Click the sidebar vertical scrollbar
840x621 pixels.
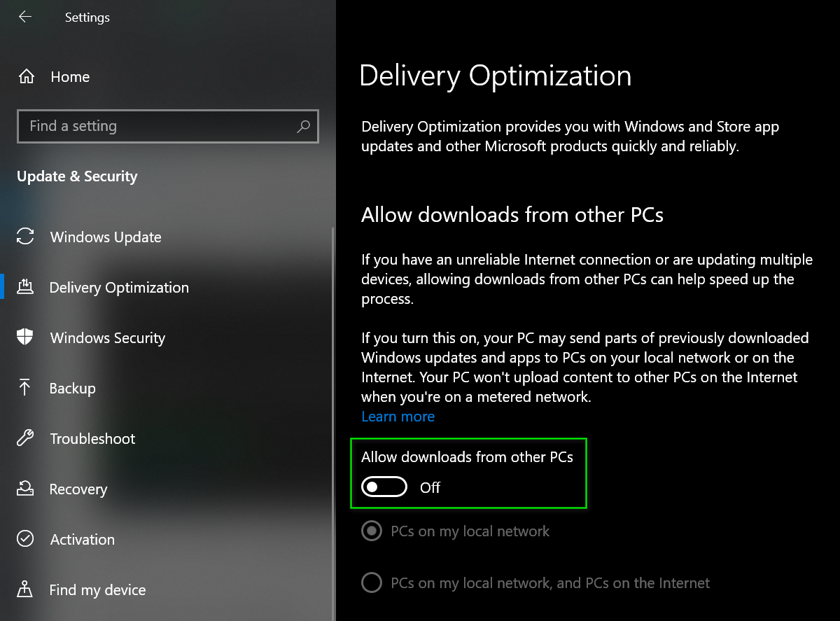click(332, 420)
